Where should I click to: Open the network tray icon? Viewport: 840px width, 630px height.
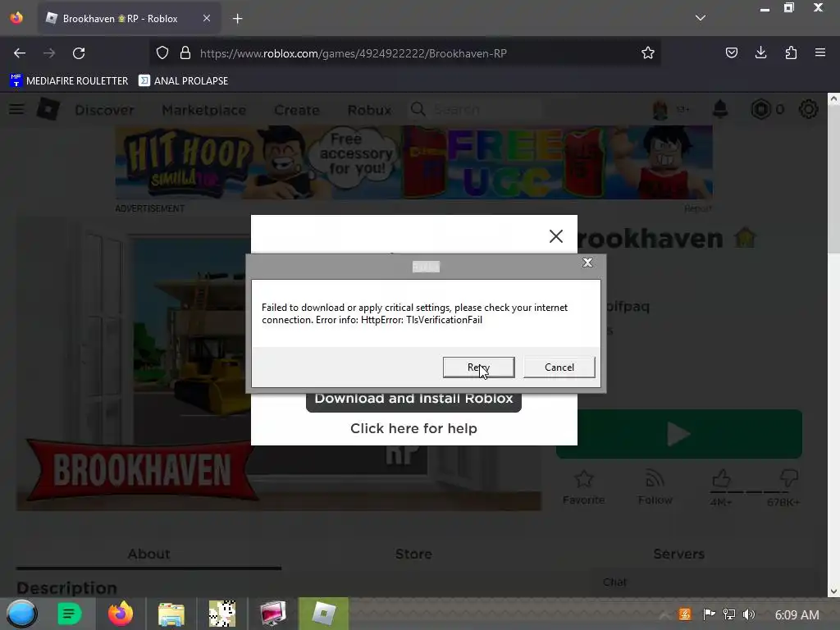[x=728, y=614]
